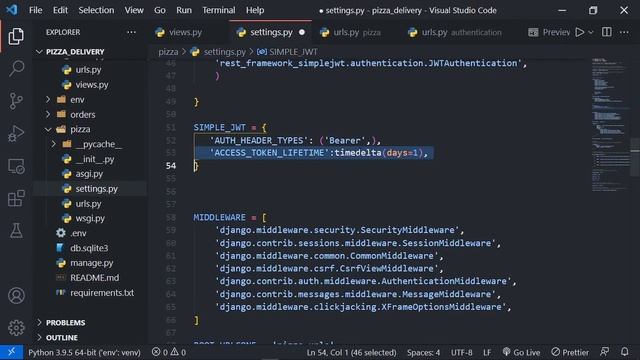Open the Edit menu

[x=60, y=10]
